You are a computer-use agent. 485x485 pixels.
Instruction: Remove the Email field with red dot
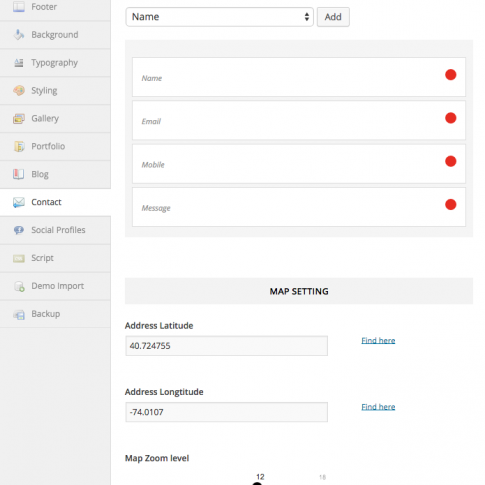click(x=450, y=118)
